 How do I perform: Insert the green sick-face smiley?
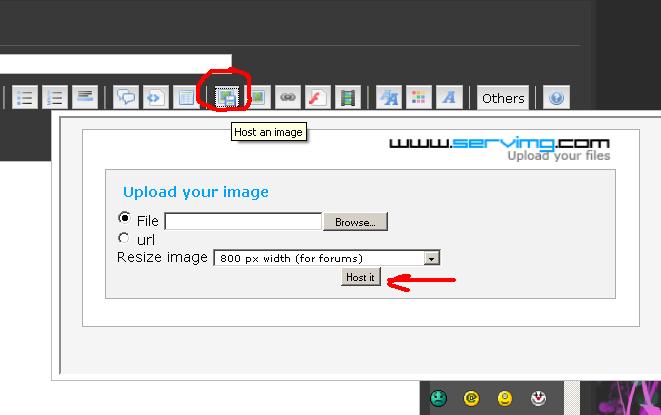(x=438, y=398)
